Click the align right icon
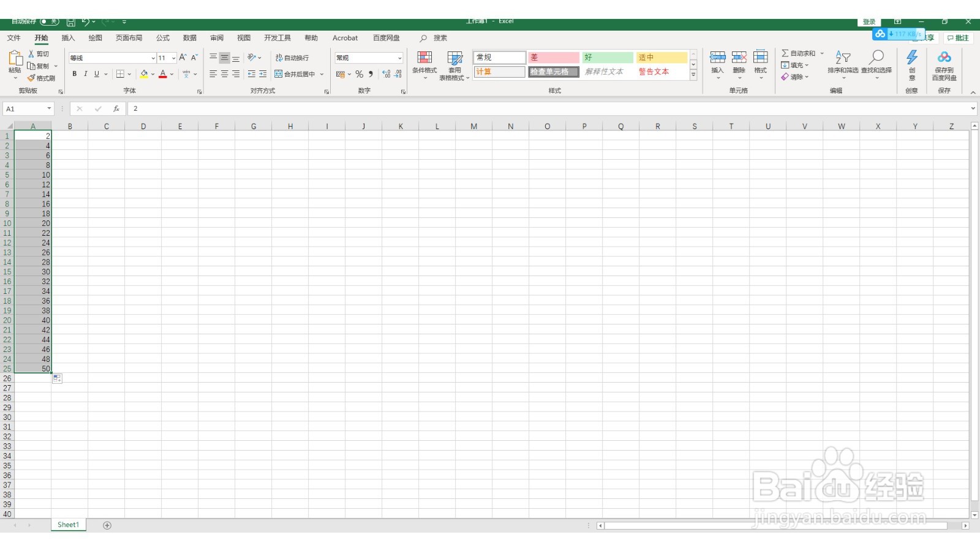 point(236,74)
